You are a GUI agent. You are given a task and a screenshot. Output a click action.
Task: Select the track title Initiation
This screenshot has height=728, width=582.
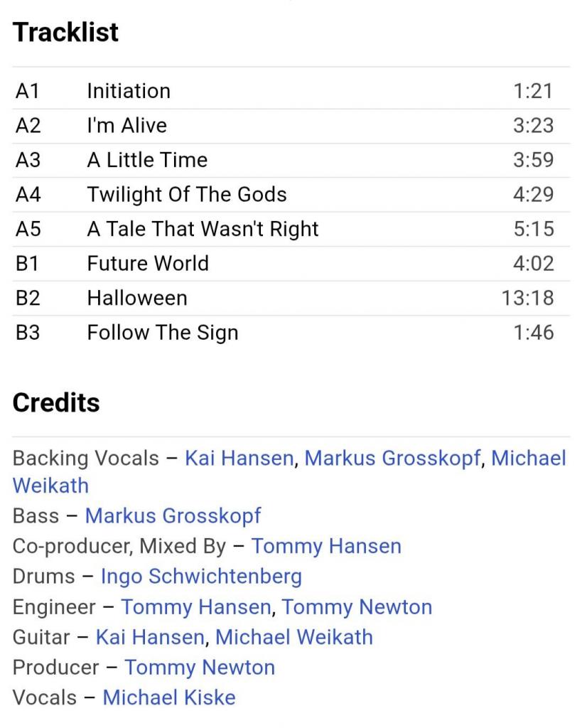point(129,91)
